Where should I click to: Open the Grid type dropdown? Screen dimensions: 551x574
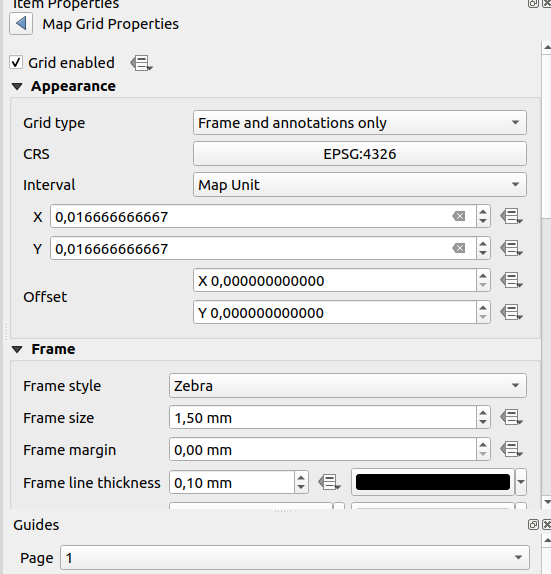tap(360, 123)
